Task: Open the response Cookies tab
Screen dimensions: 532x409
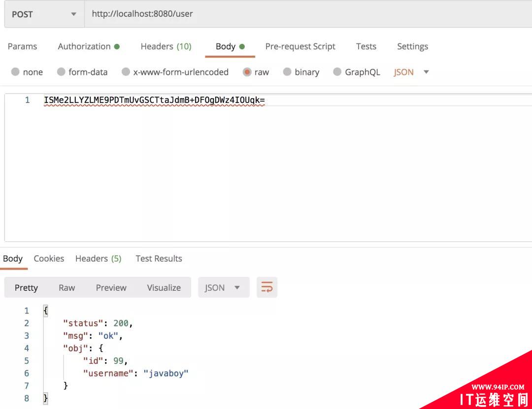Action: coord(49,259)
